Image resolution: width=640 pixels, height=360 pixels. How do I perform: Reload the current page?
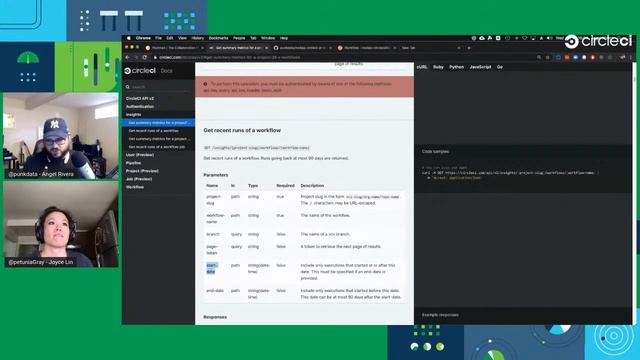(x=144, y=58)
